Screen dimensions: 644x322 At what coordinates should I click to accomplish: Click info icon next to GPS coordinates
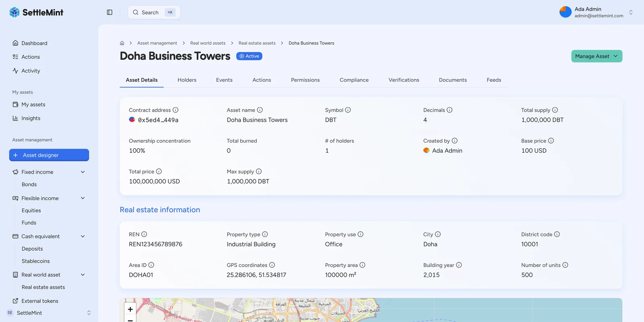pos(272,265)
